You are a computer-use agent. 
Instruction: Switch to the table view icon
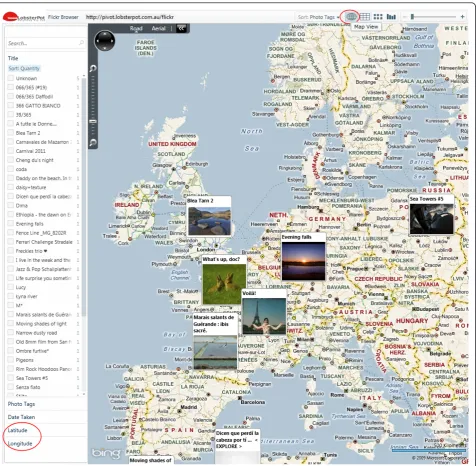click(x=365, y=17)
